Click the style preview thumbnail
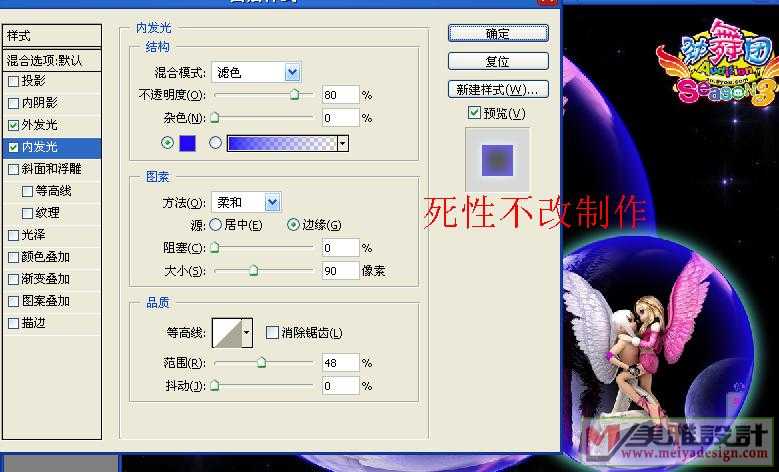Screen dimensions: 779x472 tap(497, 159)
